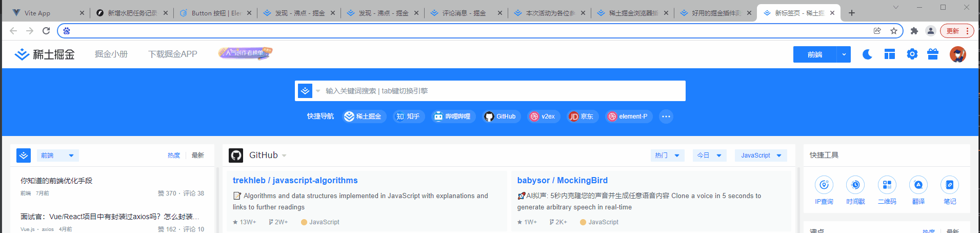This screenshot has width=980, height=233.
Task: Open 稀土掘金 quick navigation shortcut
Action: pyautogui.click(x=364, y=116)
